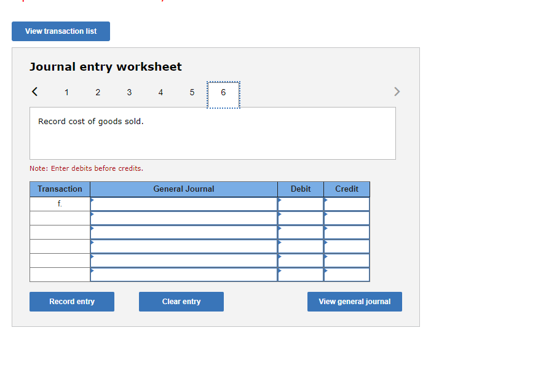The width and height of the screenshot is (538, 392).
Task: Click the left navigation chevron arrow
Action: click(x=34, y=92)
